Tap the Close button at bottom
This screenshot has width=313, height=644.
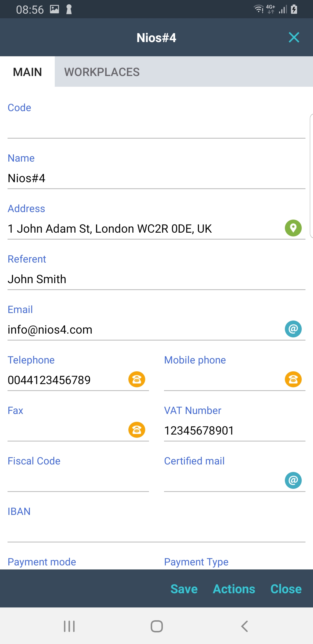click(286, 589)
